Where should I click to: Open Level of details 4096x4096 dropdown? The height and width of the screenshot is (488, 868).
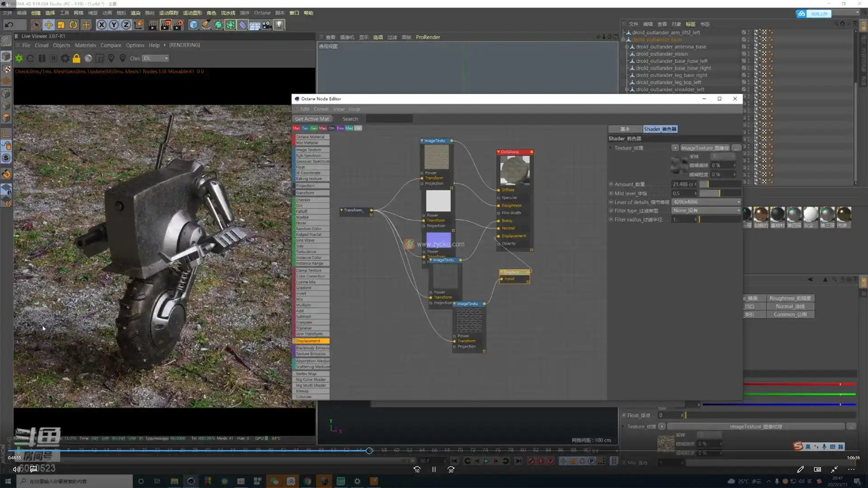point(706,202)
